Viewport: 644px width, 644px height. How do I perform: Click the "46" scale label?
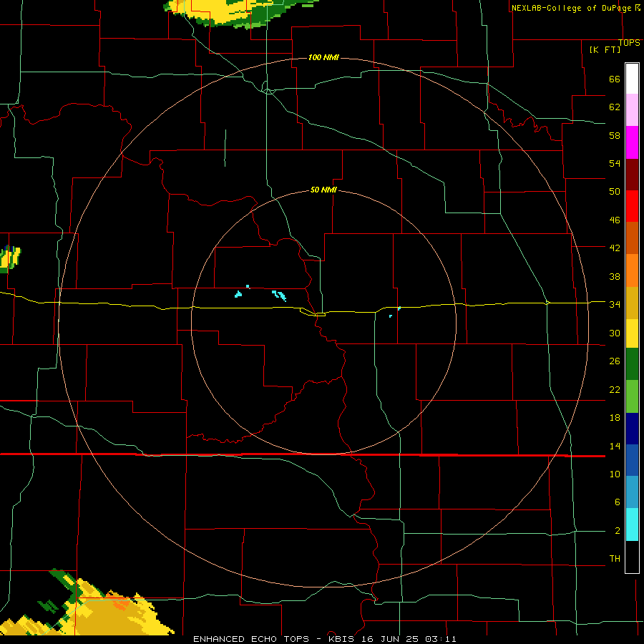coord(615,220)
